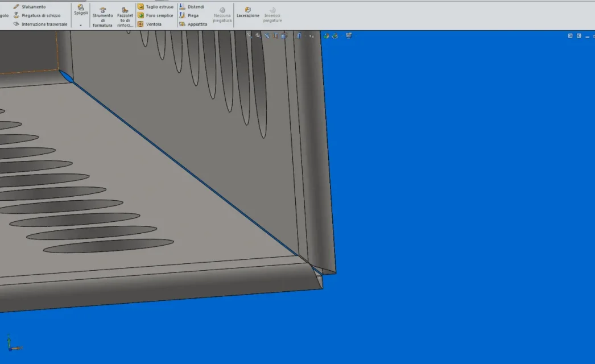The image size is (595, 364).
Task: Expand the Spigoli dropdown arrow
Action: 80,26
